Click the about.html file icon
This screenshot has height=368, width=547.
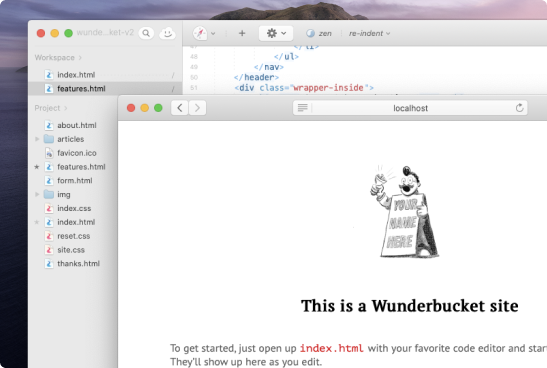(x=49, y=125)
